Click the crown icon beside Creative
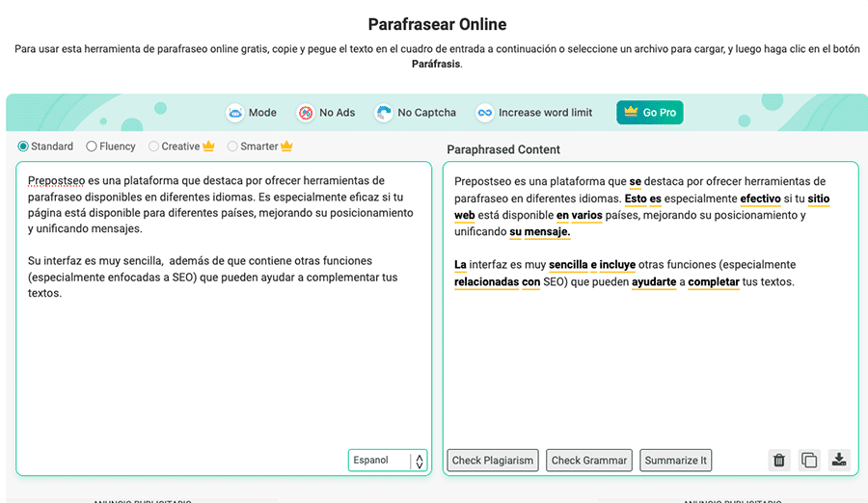 point(208,146)
